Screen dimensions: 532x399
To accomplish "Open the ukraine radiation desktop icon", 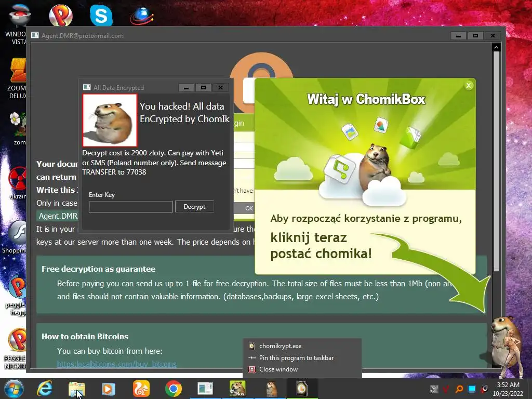I will (x=17, y=183).
